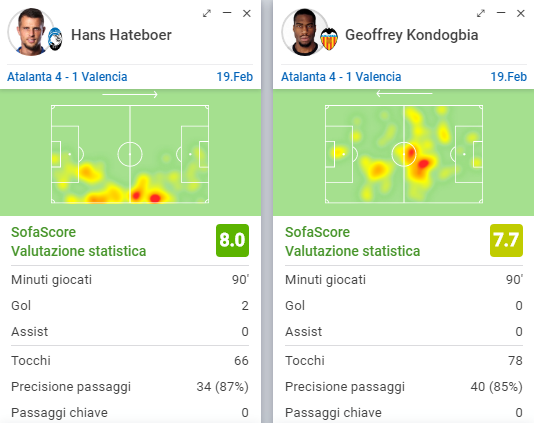
Task: Expand the Hans Hateboer panel with arrow icon
Action: (207, 14)
